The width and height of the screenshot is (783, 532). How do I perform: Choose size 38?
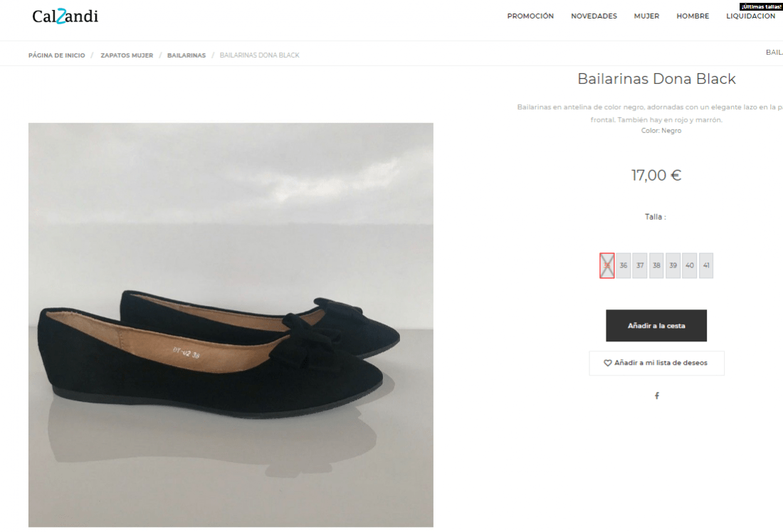(656, 265)
